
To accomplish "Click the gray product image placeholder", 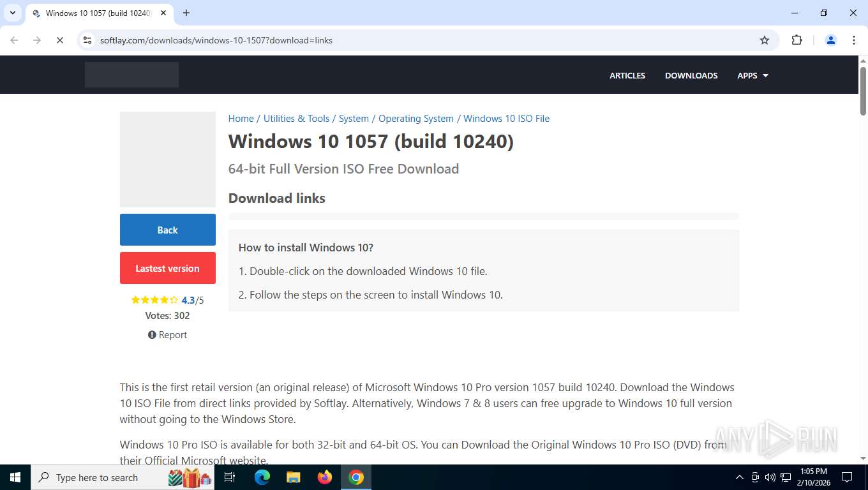I will [168, 160].
